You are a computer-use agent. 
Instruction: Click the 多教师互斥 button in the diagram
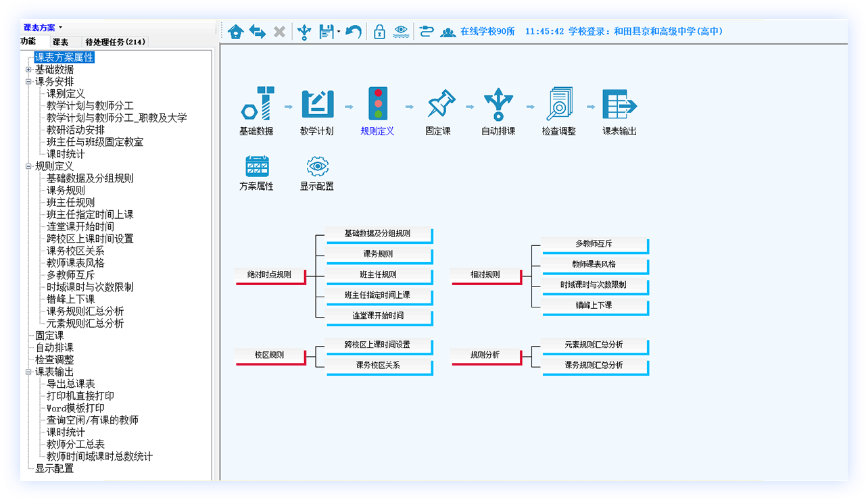pos(595,244)
